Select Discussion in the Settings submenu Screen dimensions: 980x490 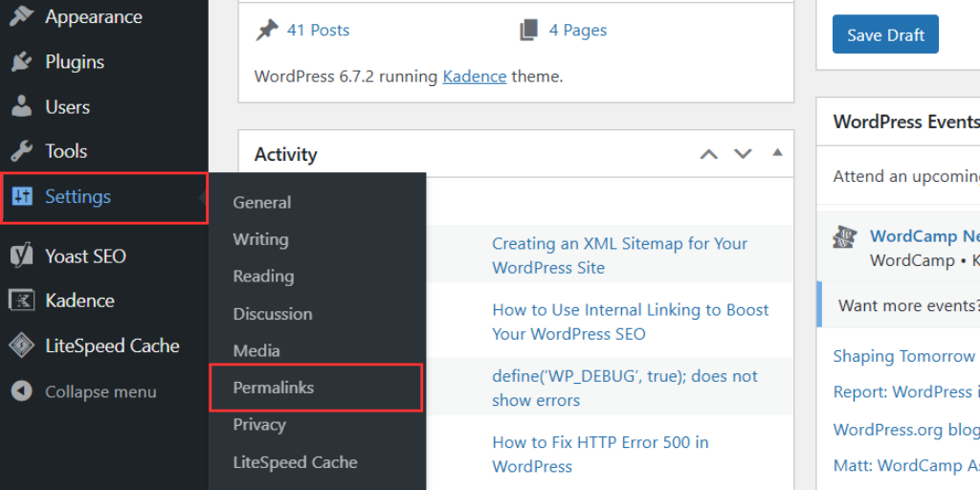[x=273, y=314]
